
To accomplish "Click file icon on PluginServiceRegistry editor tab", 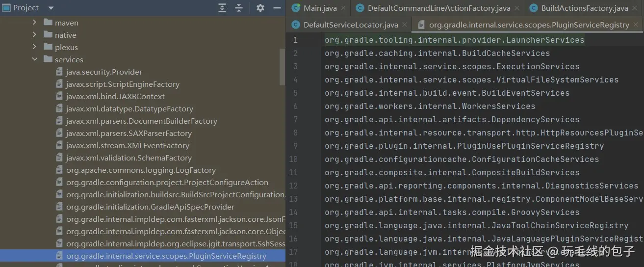I will click(421, 25).
